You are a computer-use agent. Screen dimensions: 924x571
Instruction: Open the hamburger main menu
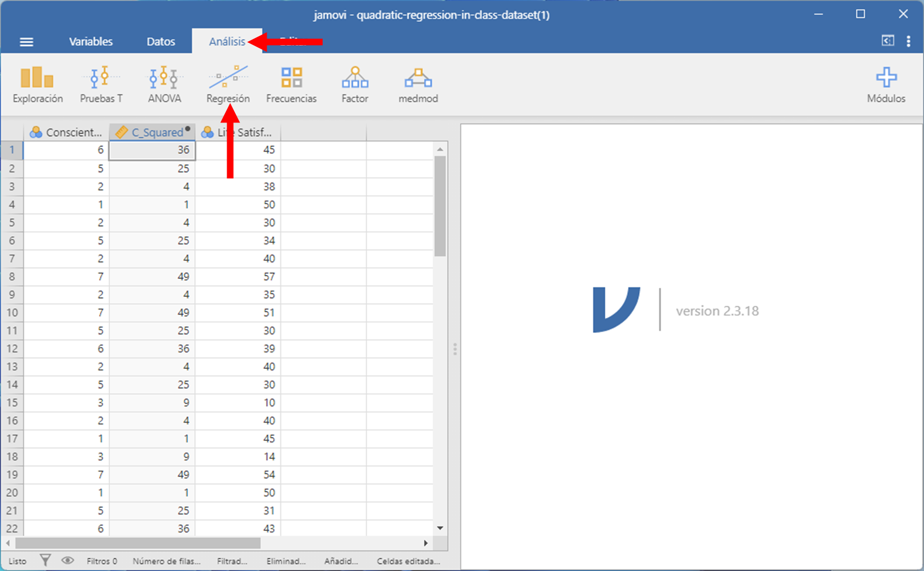pos(26,42)
